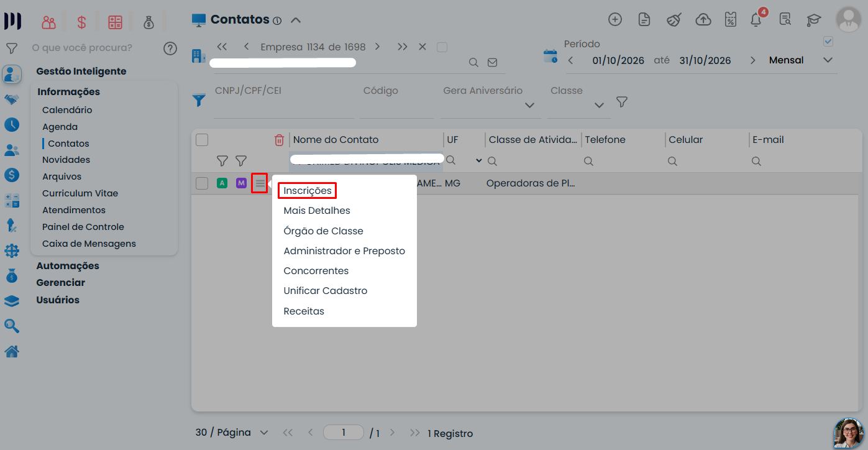Viewport: 868px width, 450px height.
Task: Open the red calculator icon in top bar
Action: [115, 22]
